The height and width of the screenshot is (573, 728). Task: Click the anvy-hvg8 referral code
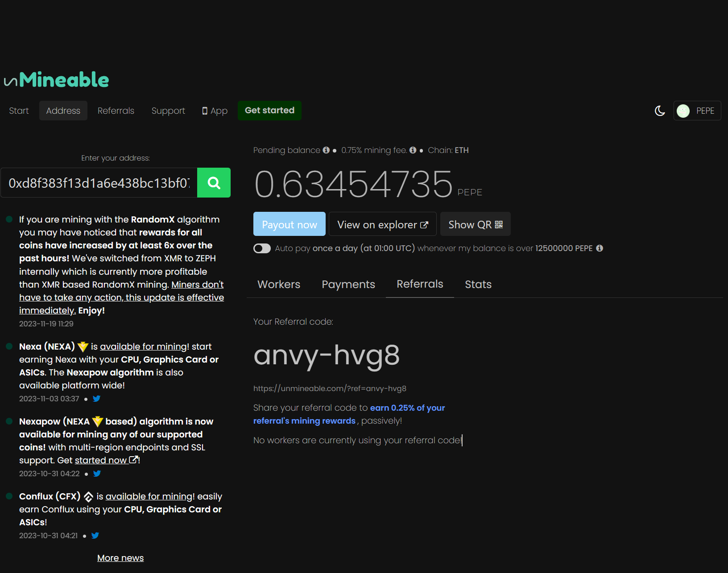point(327,355)
